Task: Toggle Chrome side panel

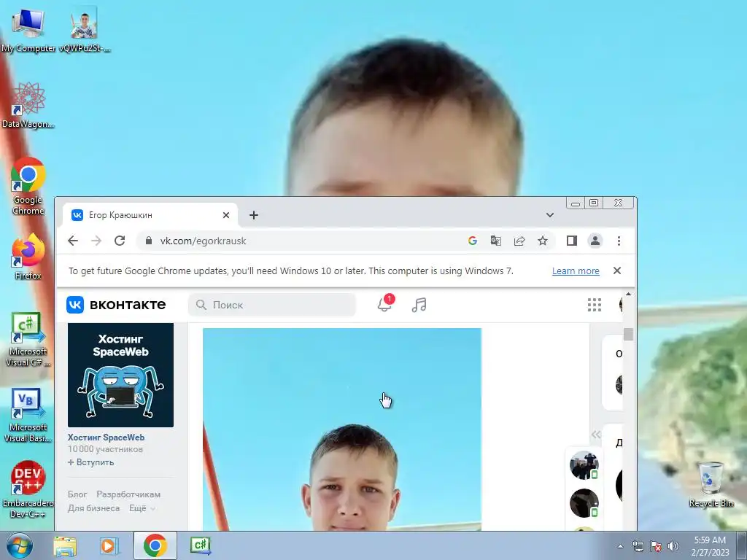Action: [572, 241]
